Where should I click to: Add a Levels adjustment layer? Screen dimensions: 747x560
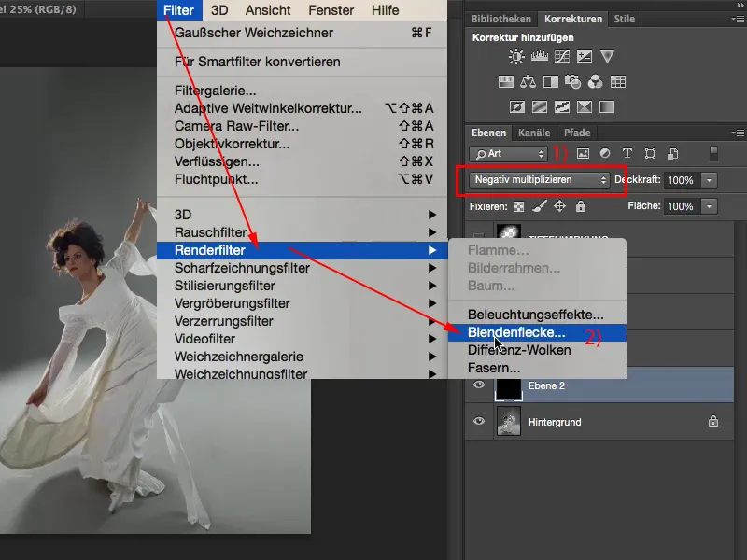(540, 57)
